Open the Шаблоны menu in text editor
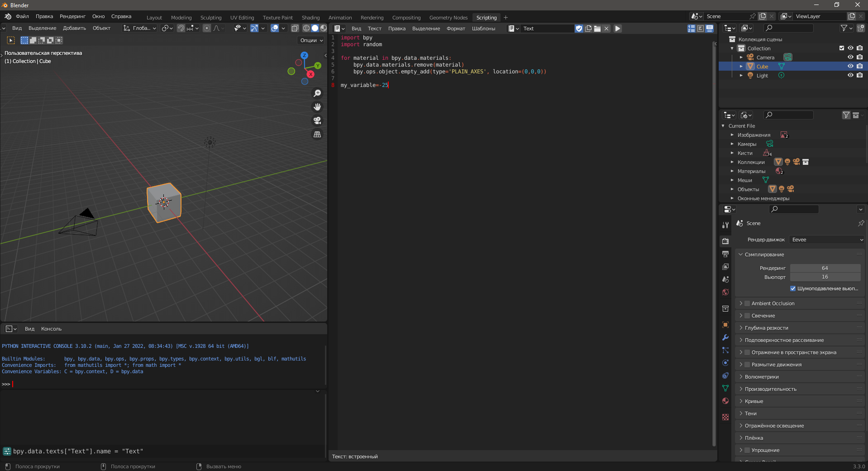The image size is (868, 471). [x=483, y=29]
